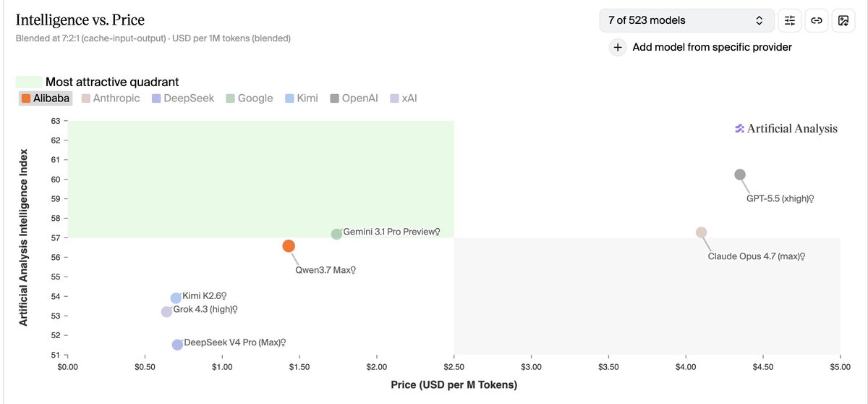Click the 'Gemini 3.1 Pro Preview' label
Image resolution: width=868 pixels, height=404 pixels.
pos(391,232)
